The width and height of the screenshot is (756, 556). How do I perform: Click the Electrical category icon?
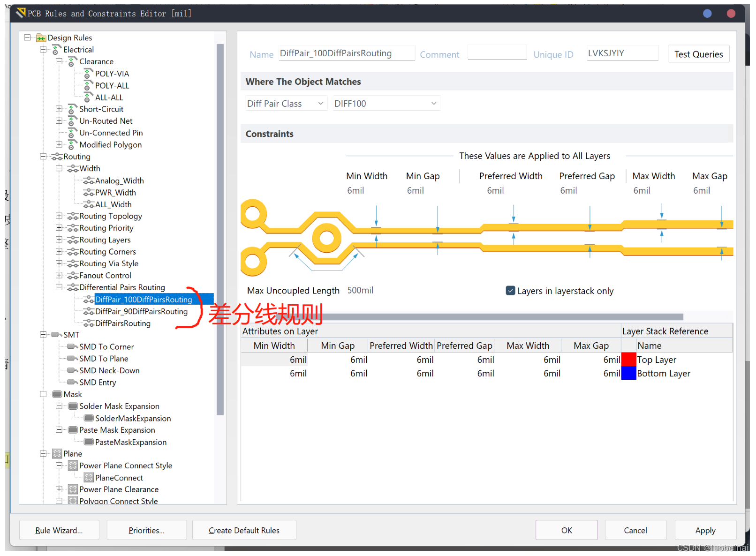pyautogui.click(x=57, y=50)
